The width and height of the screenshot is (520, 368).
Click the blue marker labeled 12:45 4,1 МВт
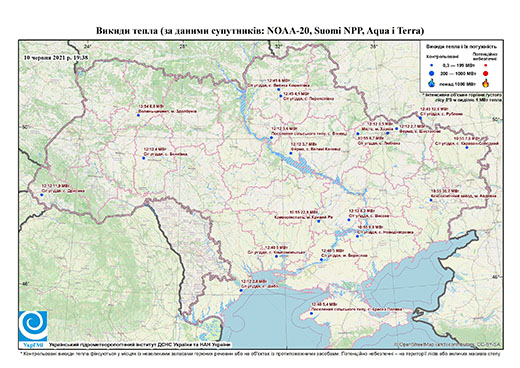tap(280, 96)
